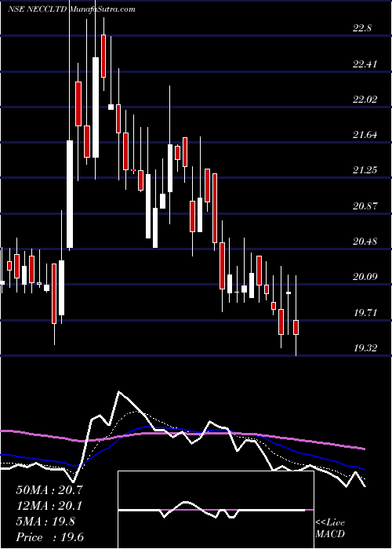The height and width of the screenshot is (549, 392).
Task: Click the 12MA : 20.1 reading
Action: (x=49, y=506)
